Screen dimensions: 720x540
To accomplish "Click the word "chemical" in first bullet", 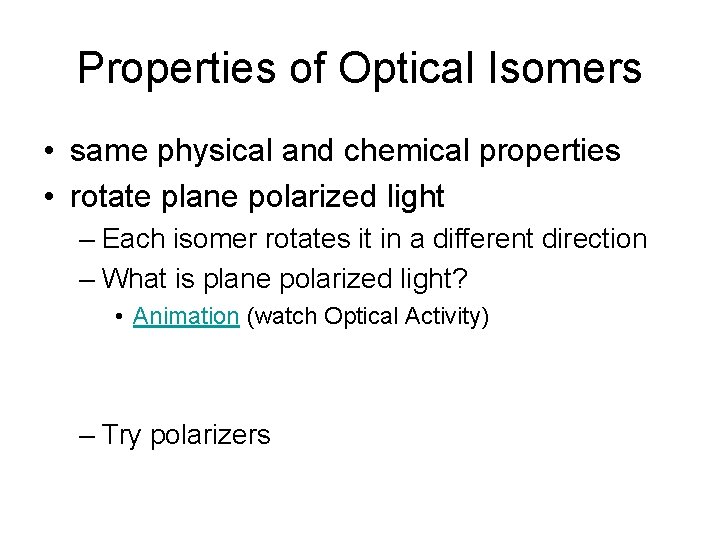I will tap(394, 152).
